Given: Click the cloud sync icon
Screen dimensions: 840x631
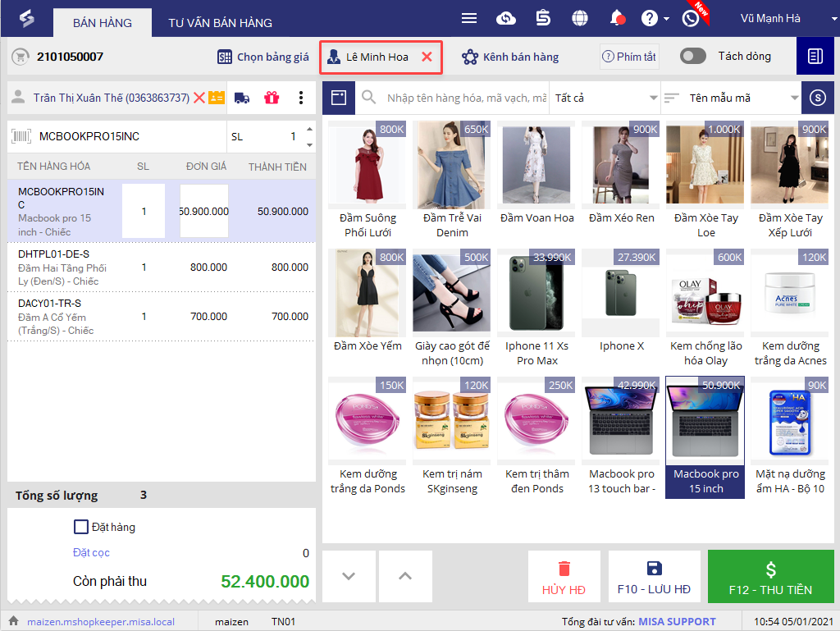Looking at the screenshot, I should pos(505,18).
